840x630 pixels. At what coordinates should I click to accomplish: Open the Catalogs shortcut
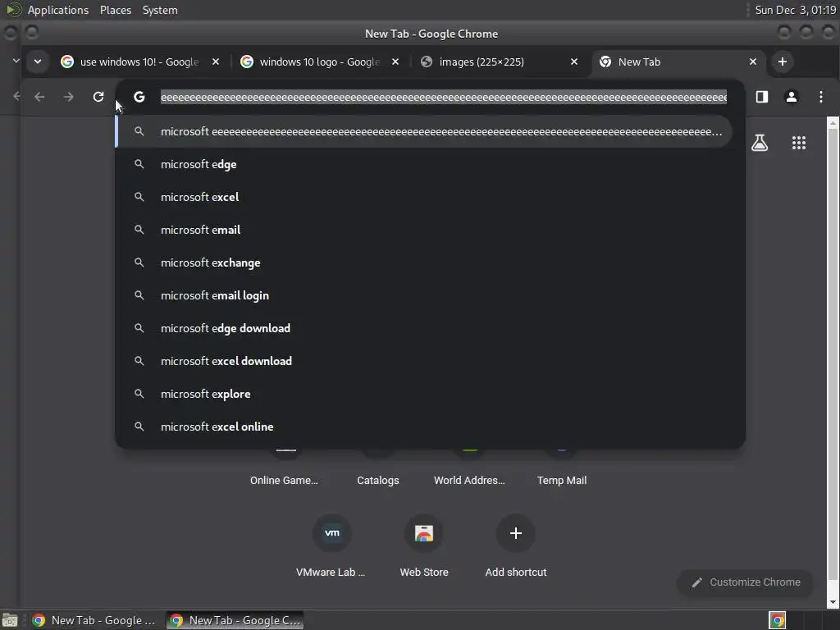[x=377, y=481]
